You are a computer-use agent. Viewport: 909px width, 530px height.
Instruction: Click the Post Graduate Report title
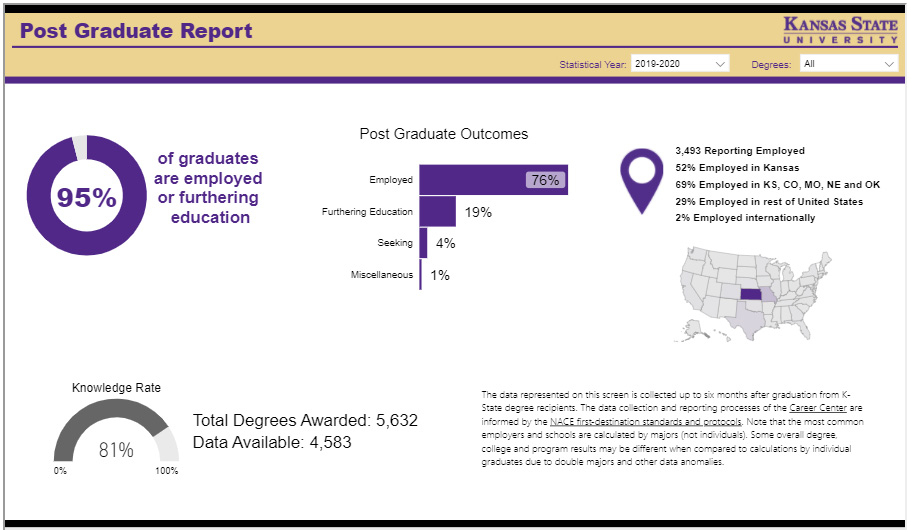(136, 31)
